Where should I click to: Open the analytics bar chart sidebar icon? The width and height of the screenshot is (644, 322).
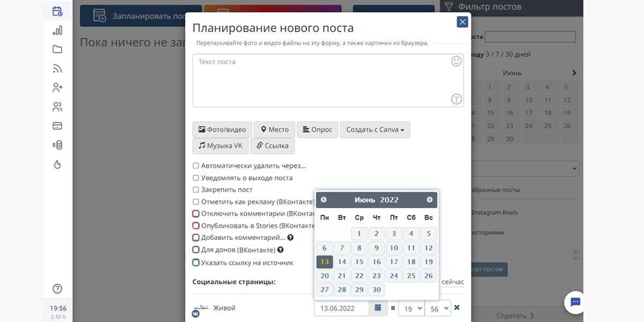(57, 30)
